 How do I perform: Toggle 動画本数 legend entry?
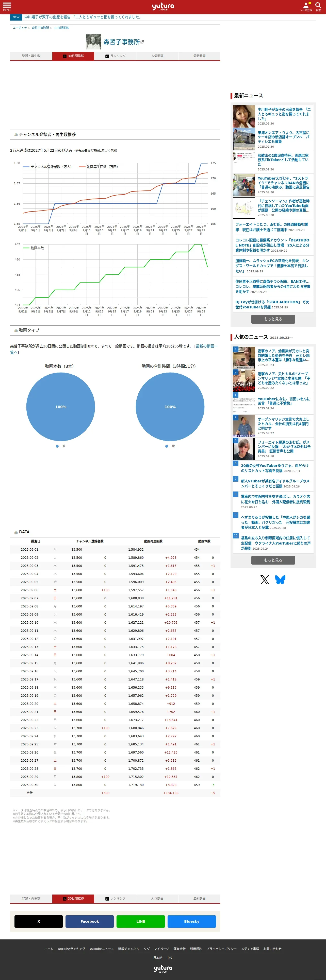pos(34,248)
